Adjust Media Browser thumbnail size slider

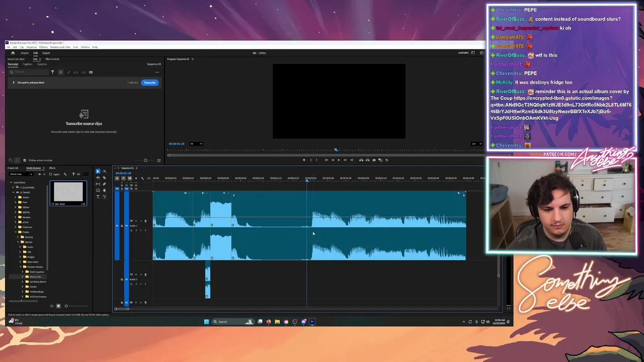66,306
